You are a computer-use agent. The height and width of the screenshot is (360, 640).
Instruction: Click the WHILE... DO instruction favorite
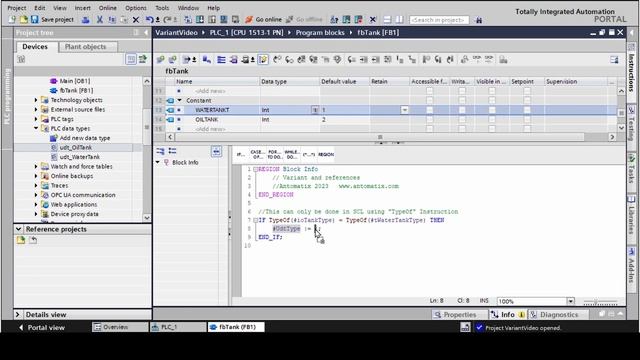291,154
